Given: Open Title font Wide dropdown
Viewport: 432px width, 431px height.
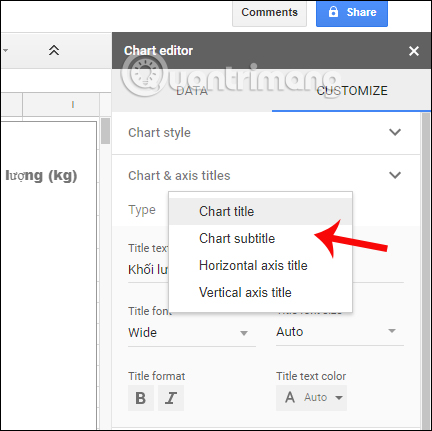Looking at the screenshot, I should (x=192, y=333).
